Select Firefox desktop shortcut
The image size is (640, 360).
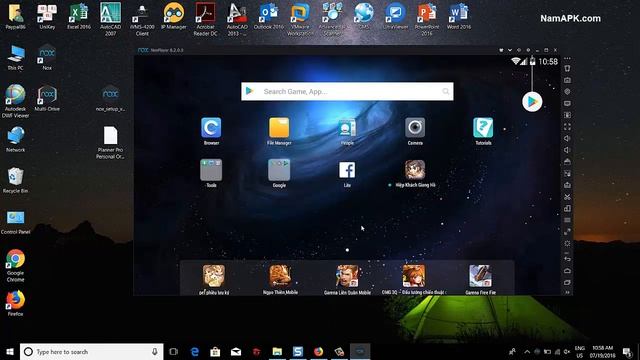[x=16, y=302]
